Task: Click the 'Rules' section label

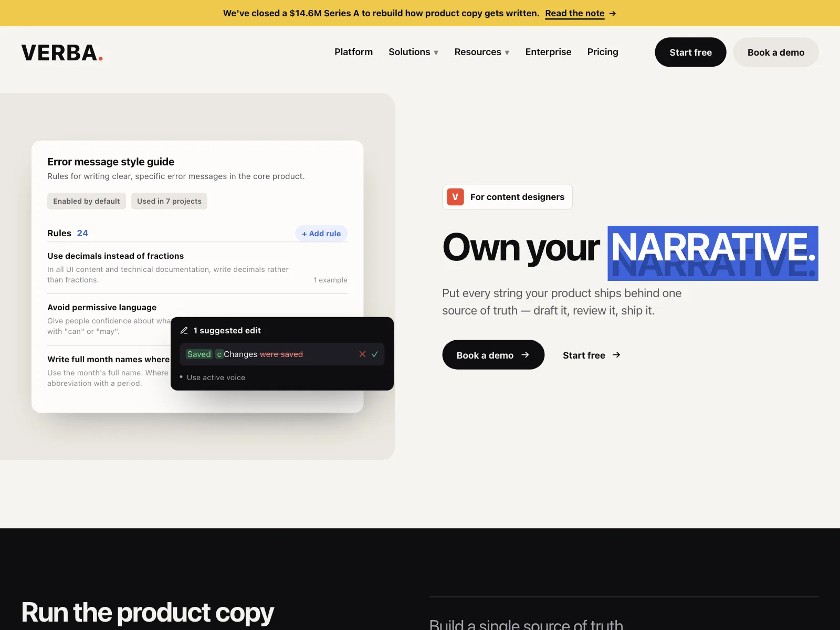Action: (59, 233)
